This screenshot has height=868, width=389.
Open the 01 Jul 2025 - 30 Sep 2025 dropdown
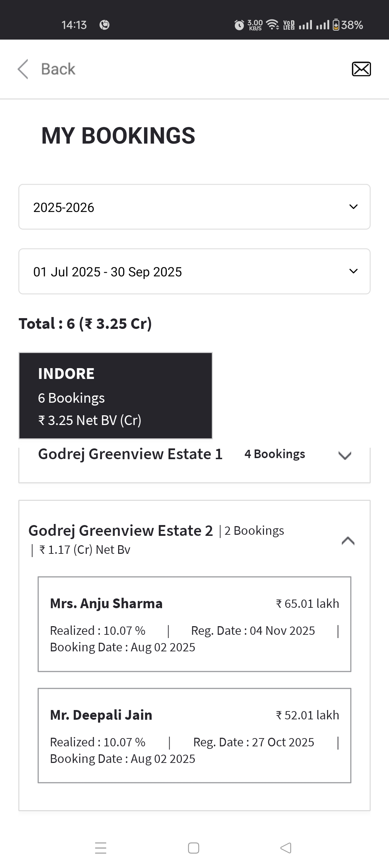(x=194, y=271)
